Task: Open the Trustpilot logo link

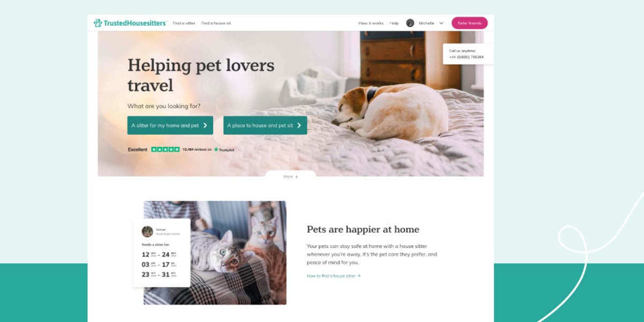Action: click(224, 149)
